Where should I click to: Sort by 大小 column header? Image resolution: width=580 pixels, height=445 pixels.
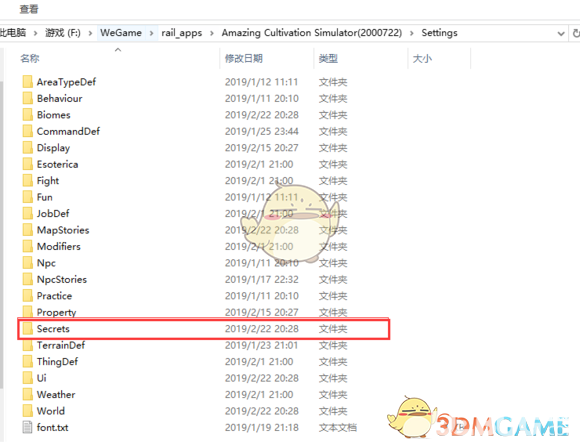click(422, 58)
